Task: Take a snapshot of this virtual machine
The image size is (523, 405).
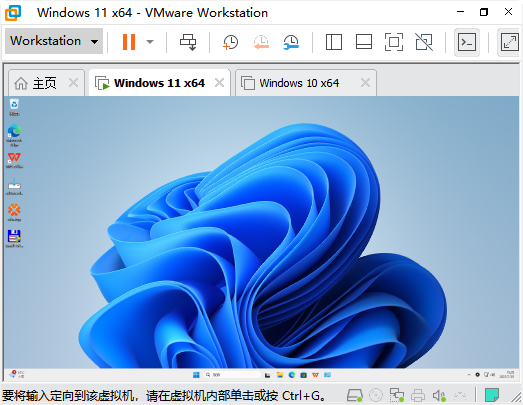Action: pyautogui.click(x=230, y=42)
